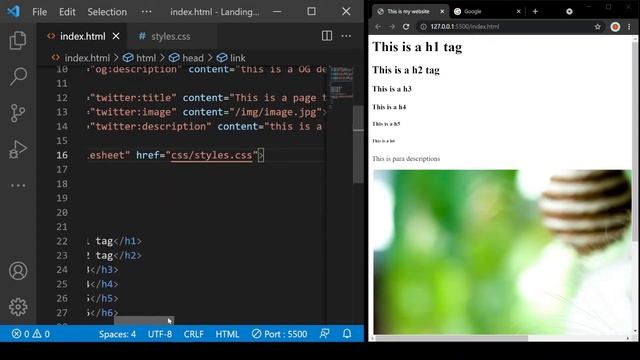This screenshot has width=640, height=360.
Task: Click the browser page horizontal scrollbar
Action: 451,338
